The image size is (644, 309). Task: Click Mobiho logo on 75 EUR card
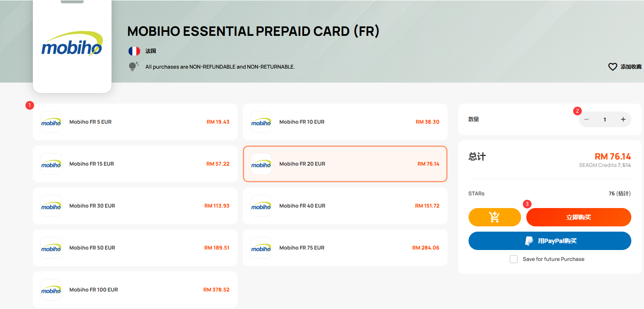(261, 248)
